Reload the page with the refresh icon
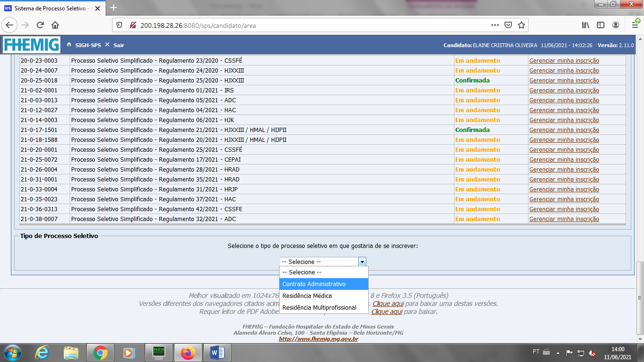This screenshot has width=644, height=362. coord(40,25)
